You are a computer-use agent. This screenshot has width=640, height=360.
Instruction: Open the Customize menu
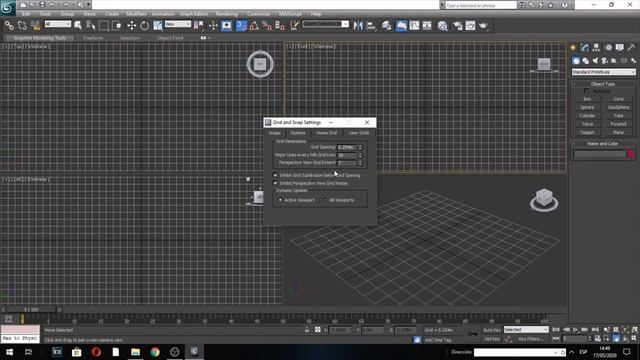(258, 14)
